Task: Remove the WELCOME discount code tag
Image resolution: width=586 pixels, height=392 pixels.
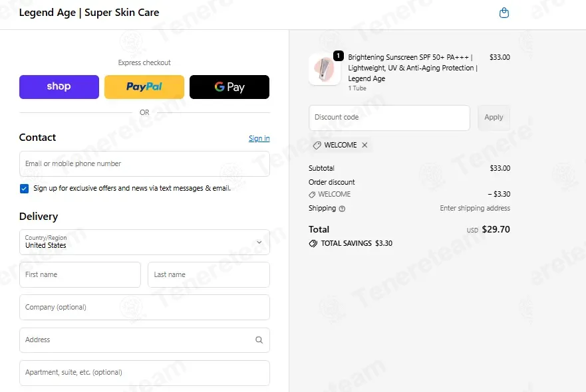Action: pos(365,145)
